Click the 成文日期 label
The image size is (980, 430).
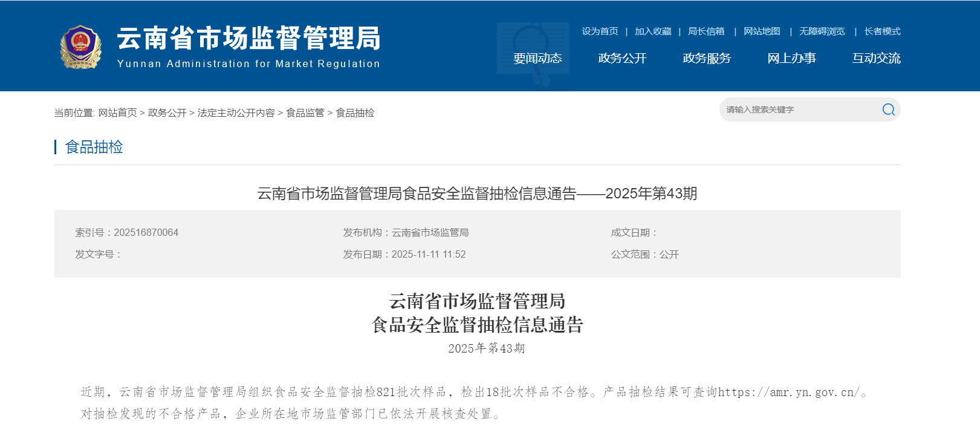click(x=633, y=233)
